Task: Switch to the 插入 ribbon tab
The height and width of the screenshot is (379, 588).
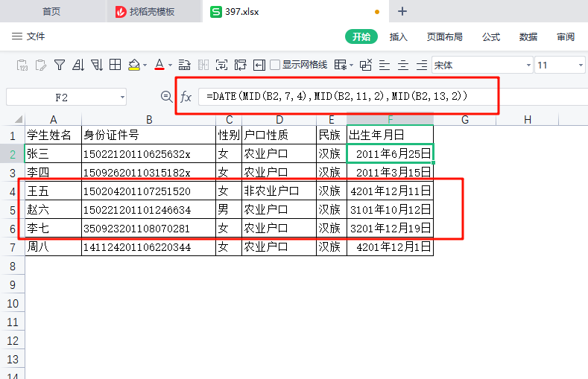Action: click(x=398, y=36)
